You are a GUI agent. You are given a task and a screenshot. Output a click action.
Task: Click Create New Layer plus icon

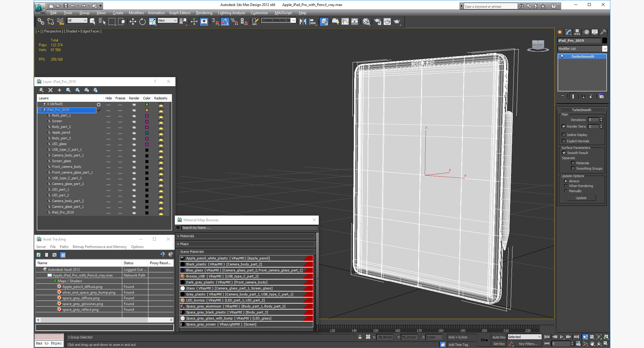(59, 90)
